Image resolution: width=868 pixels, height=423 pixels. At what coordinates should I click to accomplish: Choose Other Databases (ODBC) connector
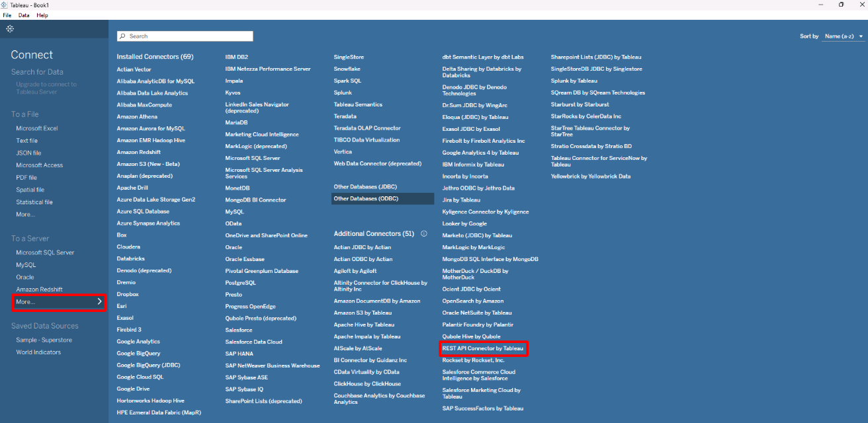(x=366, y=198)
